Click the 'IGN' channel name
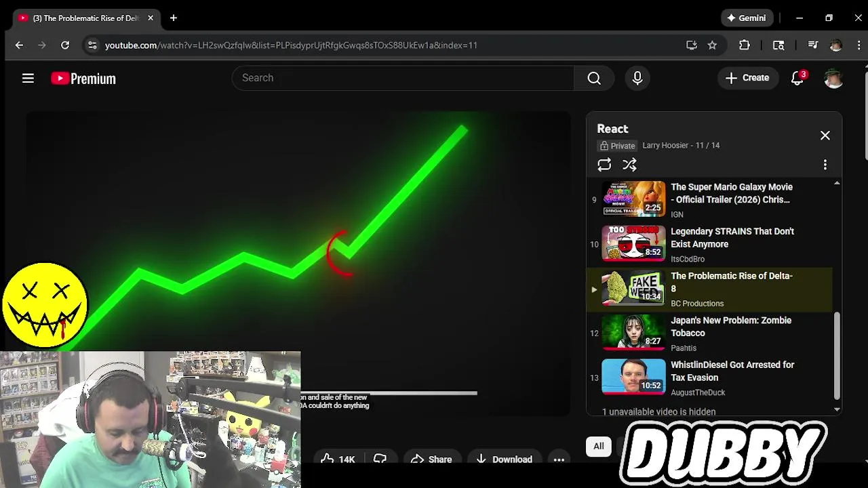Viewport: 868px width, 488px height. pyautogui.click(x=677, y=215)
